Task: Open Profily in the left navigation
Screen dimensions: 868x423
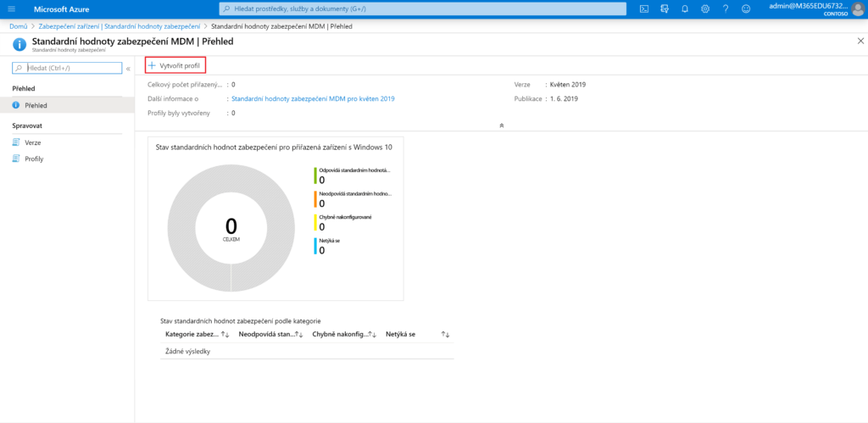Action: pos(34,159)
